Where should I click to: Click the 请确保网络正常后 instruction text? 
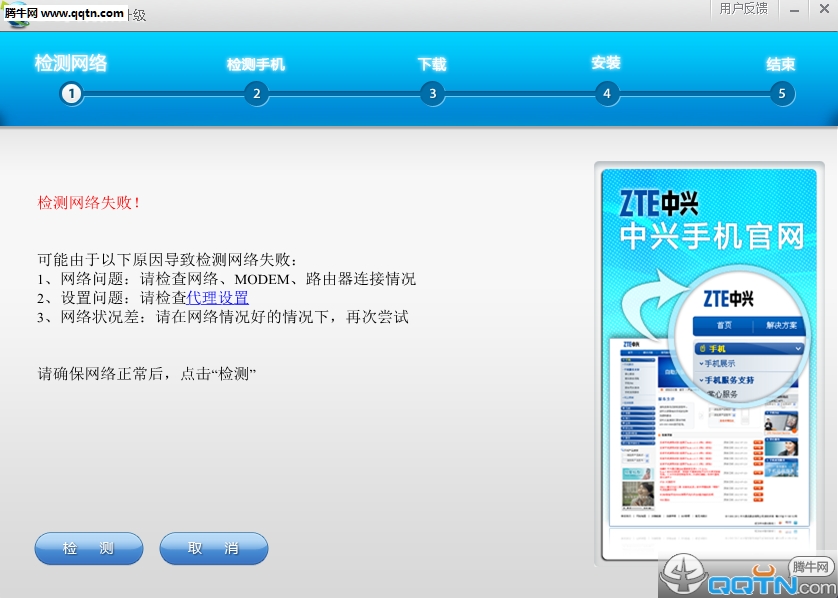(x=147, y=374)
